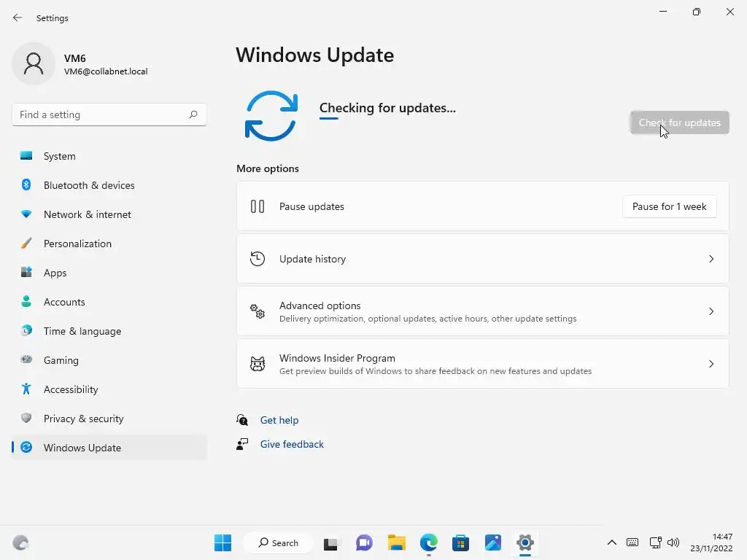The image size is (747, 560).
Task: Open Photos app from taskbar
Action: point(493,542)
